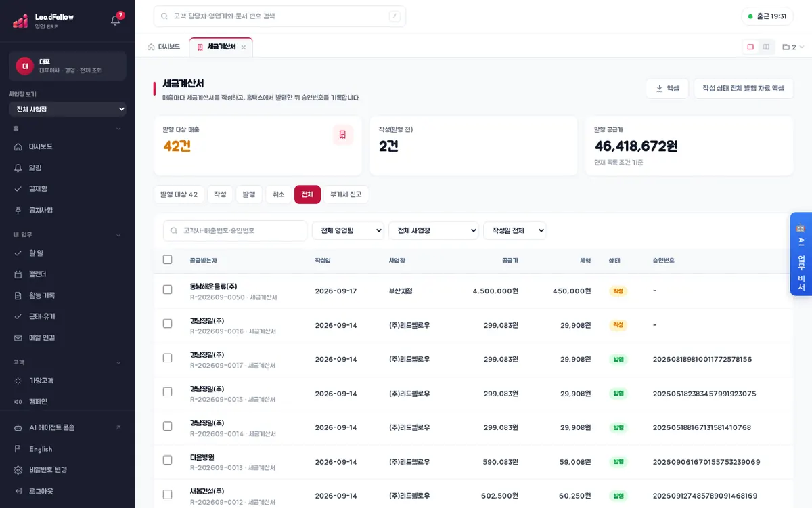Click the receipt icon on 발행 대상 매출 card
Image resolution: width=812 pixels, height=508 pixels.
(x=342, y=135)
